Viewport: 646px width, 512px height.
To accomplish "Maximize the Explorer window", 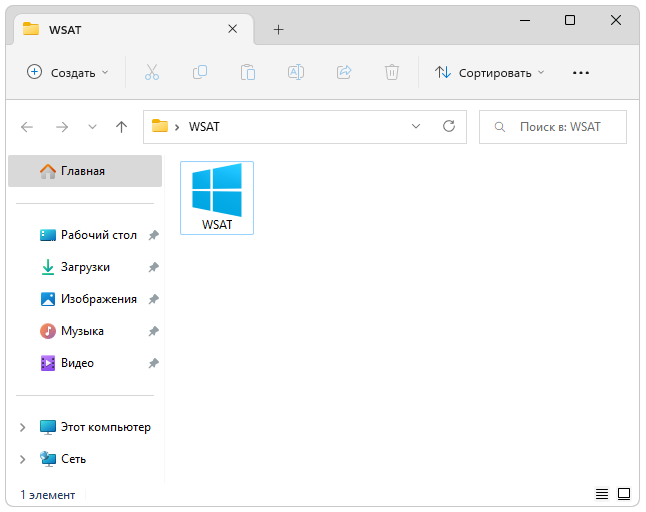I will click(x=570, y=20).
